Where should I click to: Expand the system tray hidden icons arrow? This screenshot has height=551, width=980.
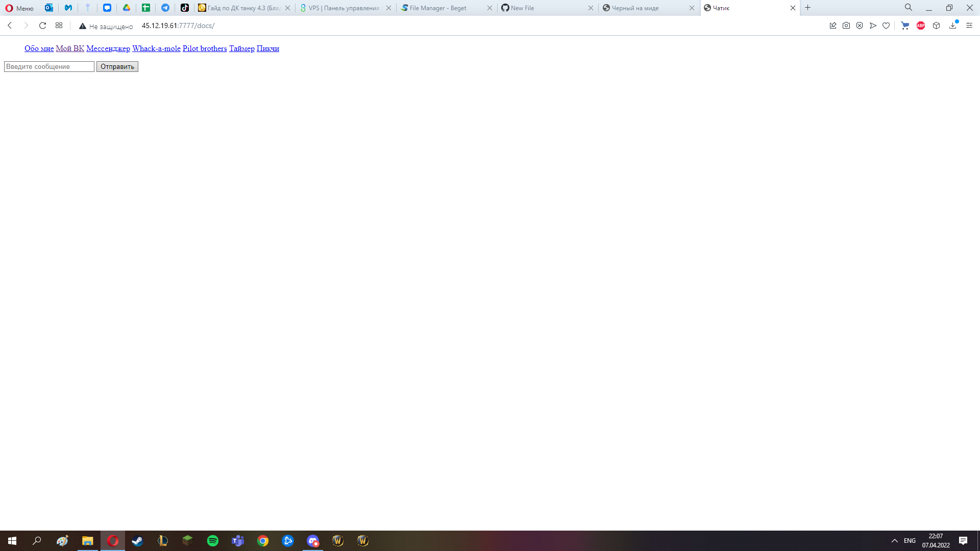894,541
